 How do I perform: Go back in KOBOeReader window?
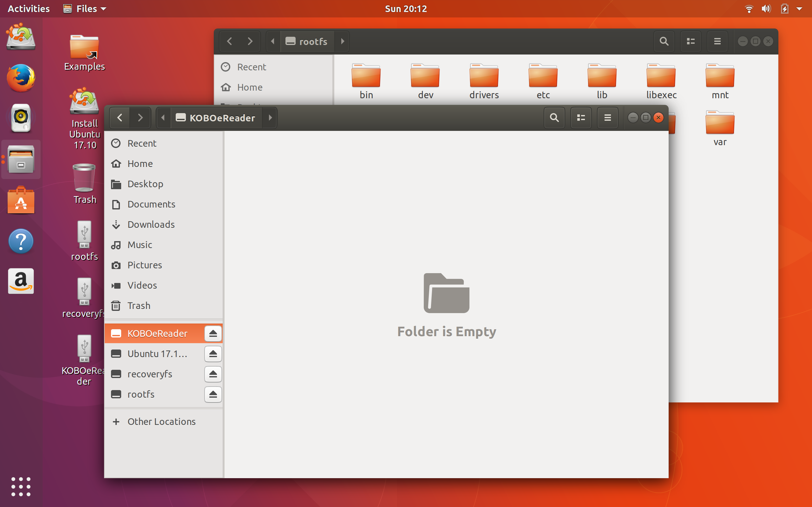tap(120, 118)
